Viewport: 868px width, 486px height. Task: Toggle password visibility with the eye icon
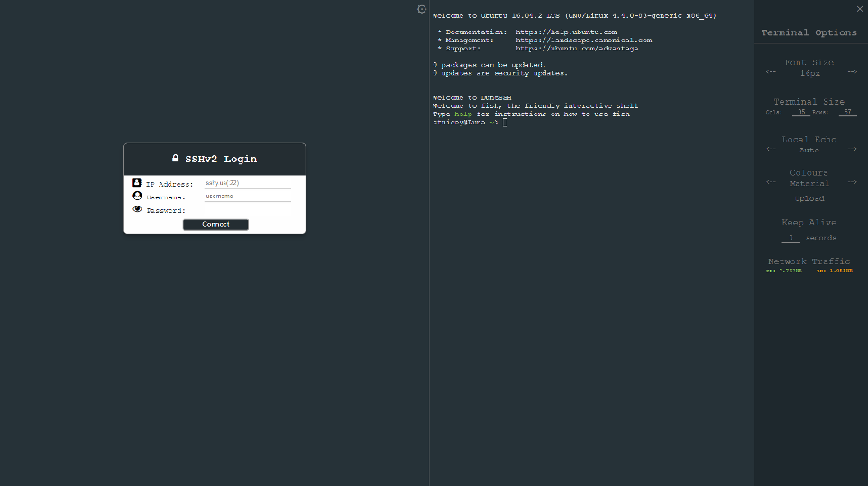[x=137, y=209]
